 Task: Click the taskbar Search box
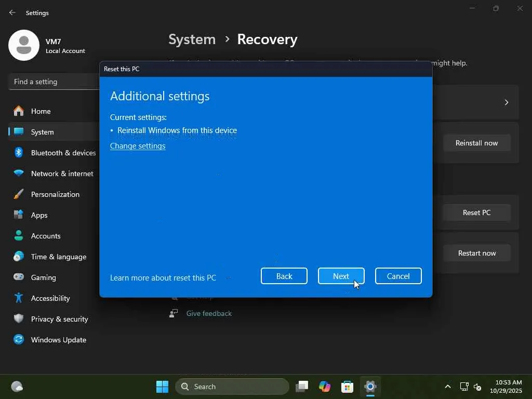pyautogui.click(x=232, y=387)
